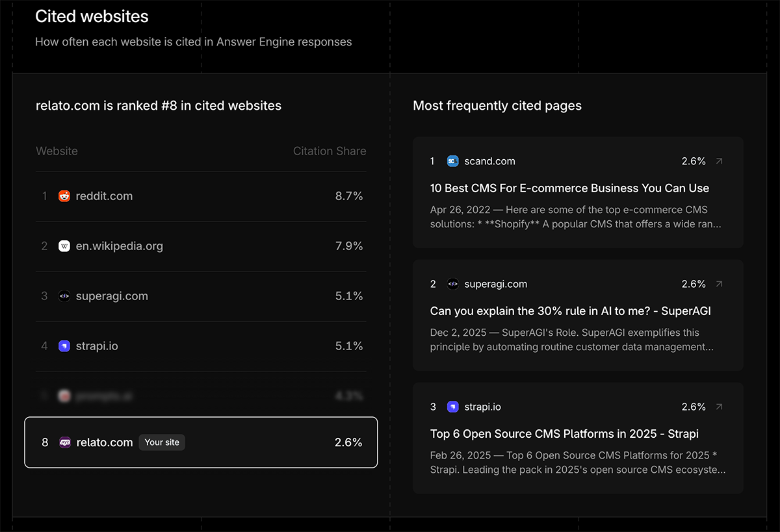
Task: Click the strapi.io icon in cited pages
Action: [x=453, y=407]
